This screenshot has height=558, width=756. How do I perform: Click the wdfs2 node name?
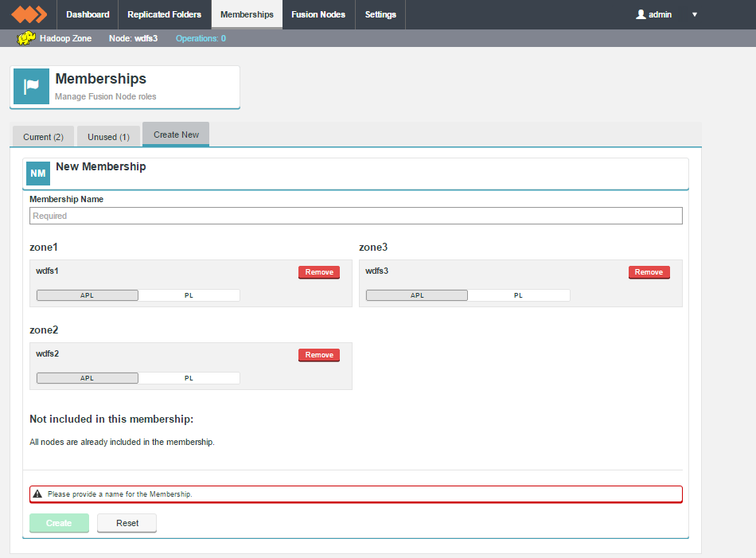[47, 353]
